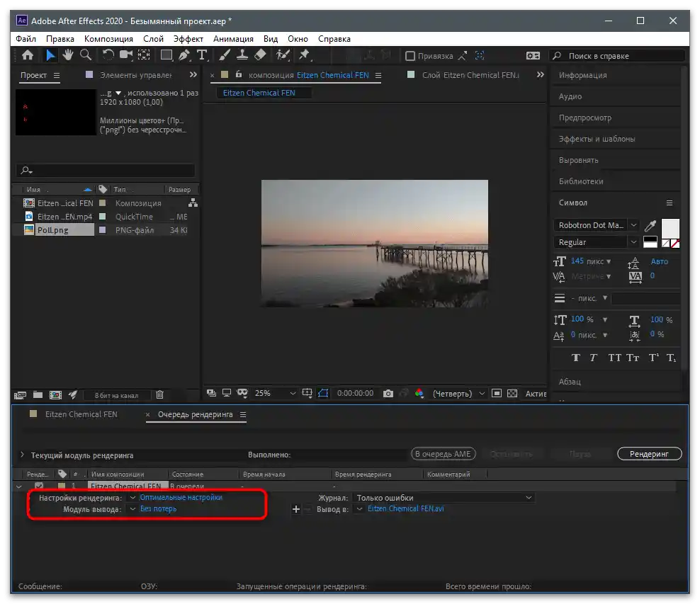Select the Horizontal Type tool
The width and height of the screenshot is (700, 604).
point(202,55)
